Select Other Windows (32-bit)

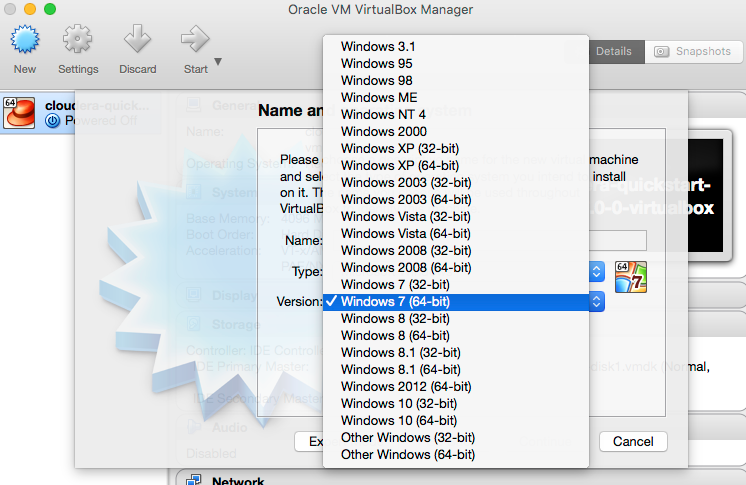coord(456,438)
